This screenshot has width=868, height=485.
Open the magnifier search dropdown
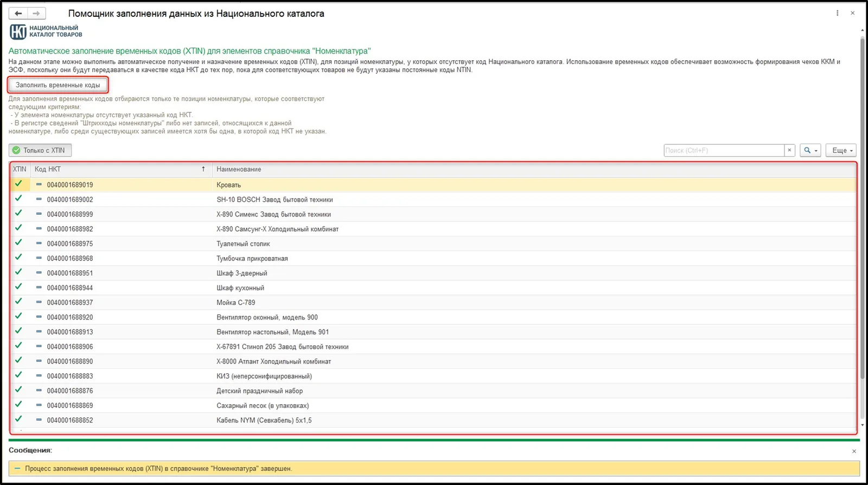810,150
